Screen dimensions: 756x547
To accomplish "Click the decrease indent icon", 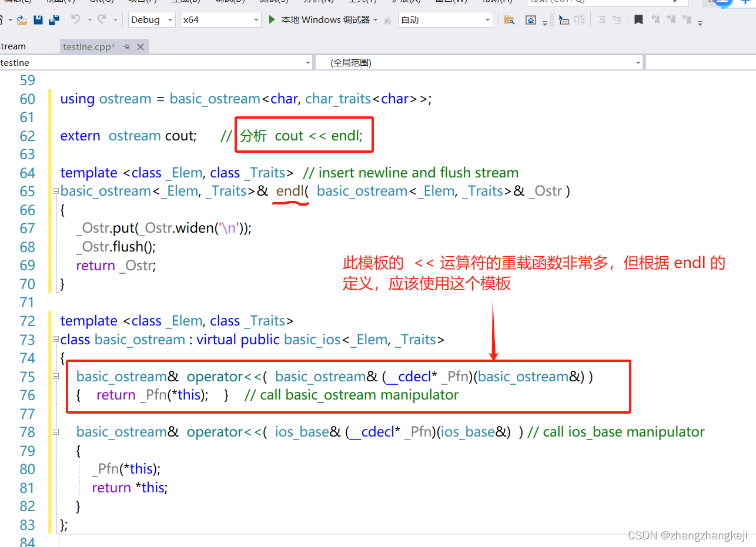I will 601,20.
